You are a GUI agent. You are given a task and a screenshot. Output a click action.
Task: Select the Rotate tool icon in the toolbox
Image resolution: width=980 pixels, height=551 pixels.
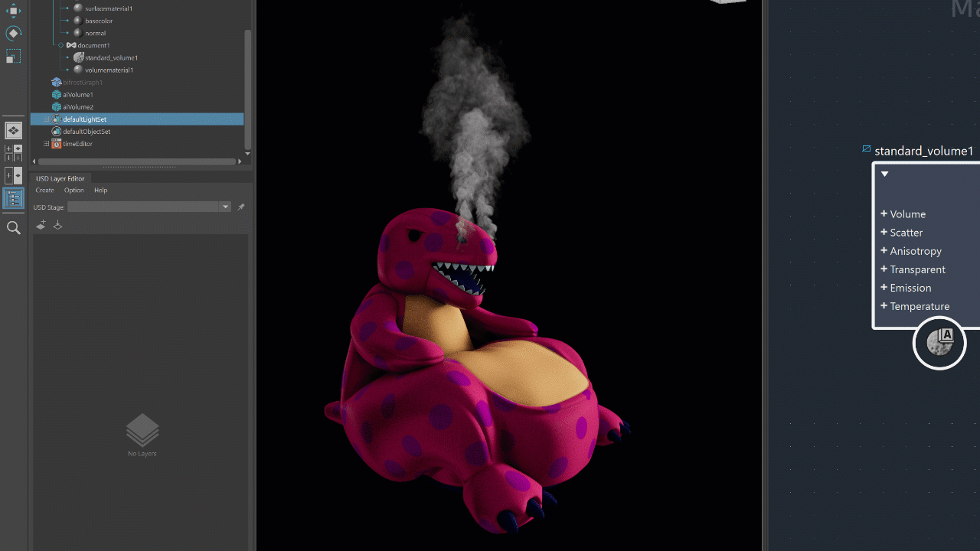(12, 33)
